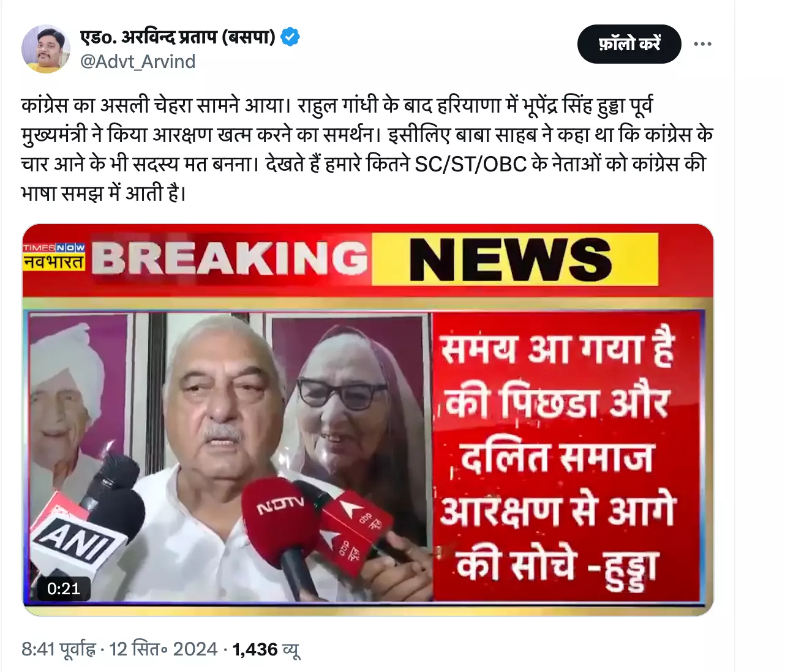
Task: Click the 8:41 पूर्वाह्न timestamp link
Action: (x=59, y=649)
